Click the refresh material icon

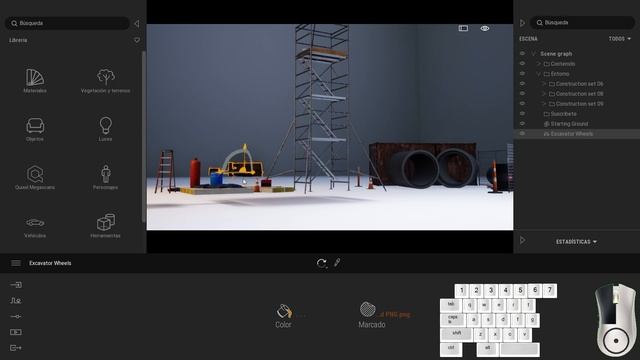322,263
